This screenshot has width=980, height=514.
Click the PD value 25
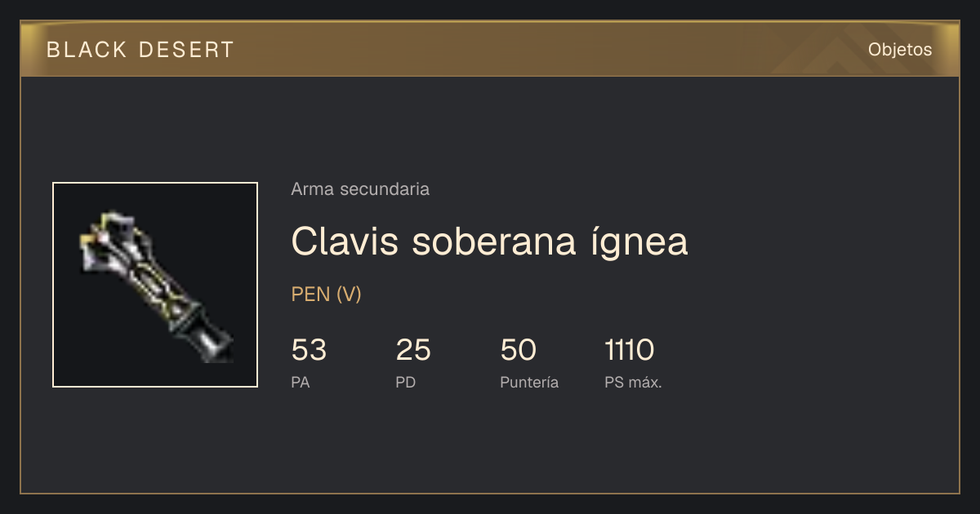tap(413, 350)
